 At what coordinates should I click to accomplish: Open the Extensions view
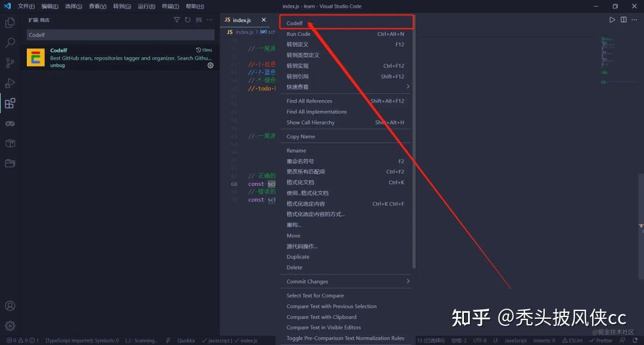tap(10, 103)
